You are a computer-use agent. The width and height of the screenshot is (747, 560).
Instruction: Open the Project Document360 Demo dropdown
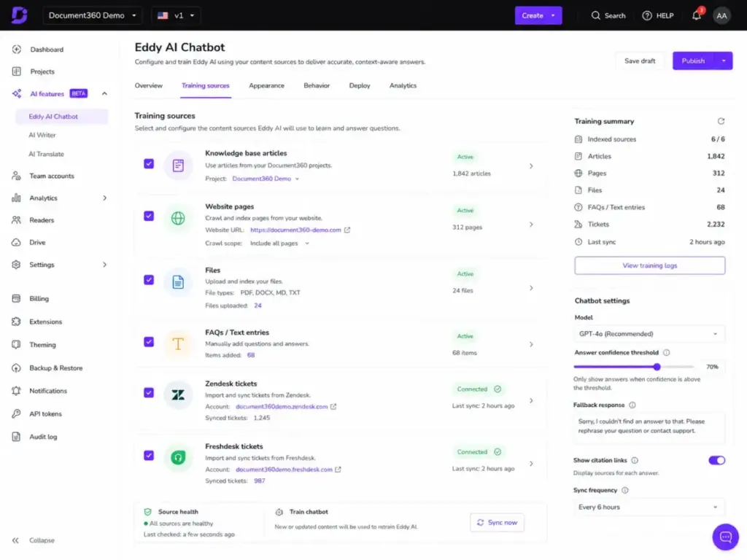tap(266, 179)
